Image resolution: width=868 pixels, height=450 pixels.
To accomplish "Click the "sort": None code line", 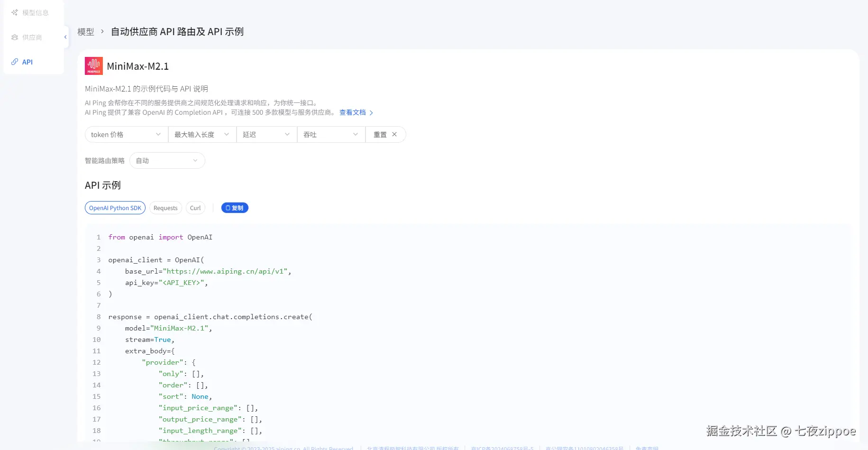I will [185, 396].
